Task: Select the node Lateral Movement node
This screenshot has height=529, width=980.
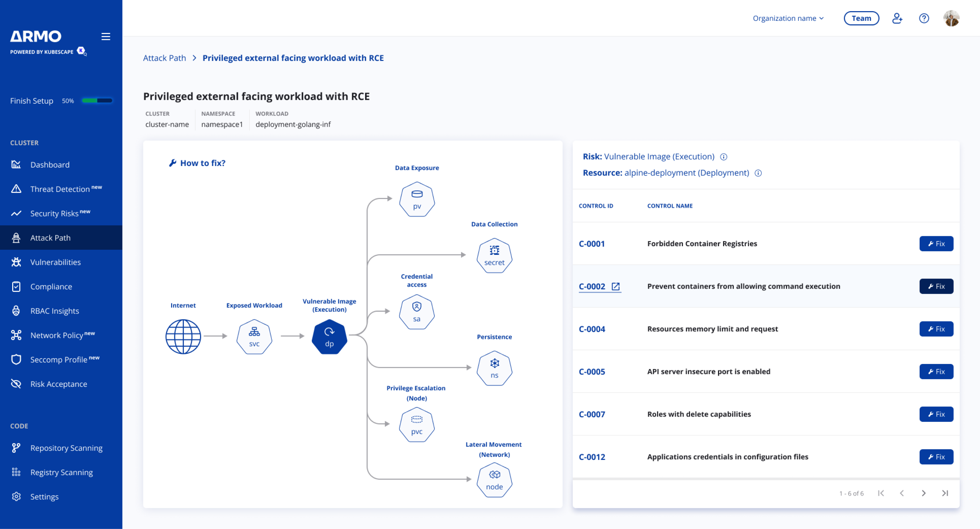Action: 494,480
